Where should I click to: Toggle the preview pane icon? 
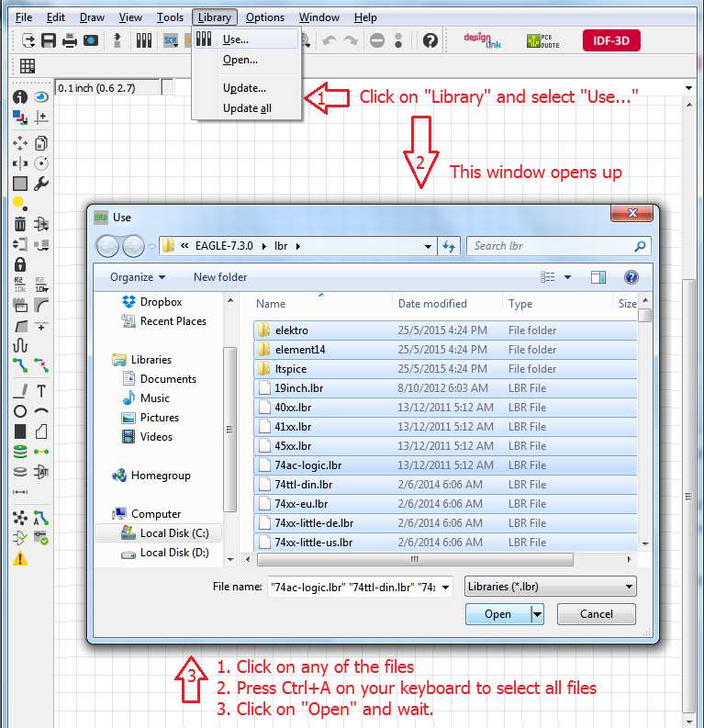tap(598, 277)
